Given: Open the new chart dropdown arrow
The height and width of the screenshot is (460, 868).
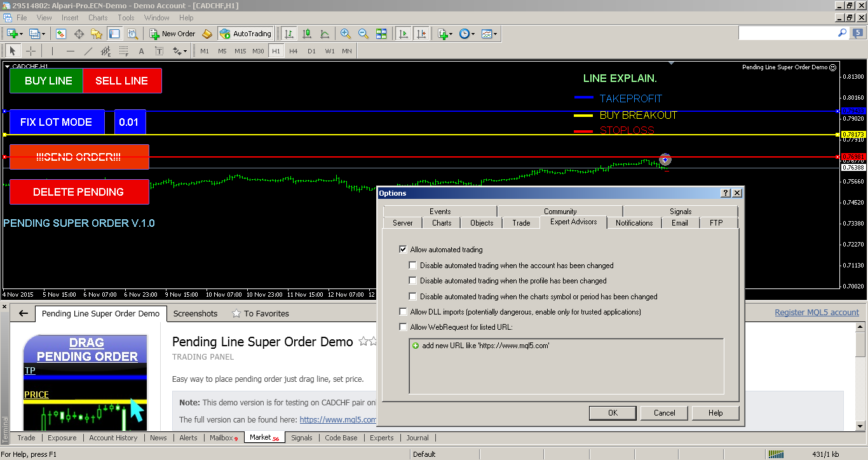Looking at the screenshot, I should [21, 34].
